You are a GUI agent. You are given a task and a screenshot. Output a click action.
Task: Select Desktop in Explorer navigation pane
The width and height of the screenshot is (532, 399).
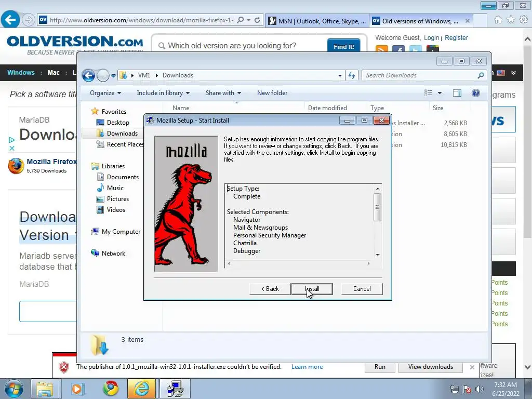[118, 123]
